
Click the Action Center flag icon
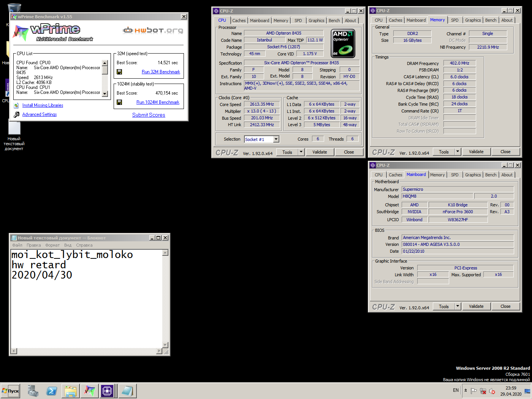click(473, 391)
